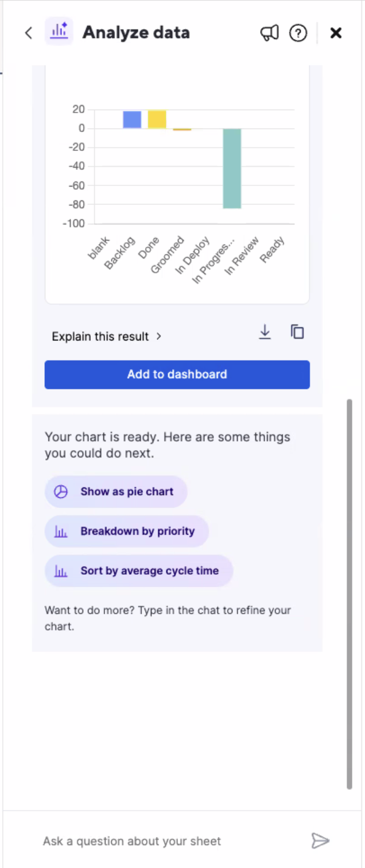The width and height of the screenshot is (365, 868).
Task: Open the help question mark icon
Action: click(x=298, y=33)
